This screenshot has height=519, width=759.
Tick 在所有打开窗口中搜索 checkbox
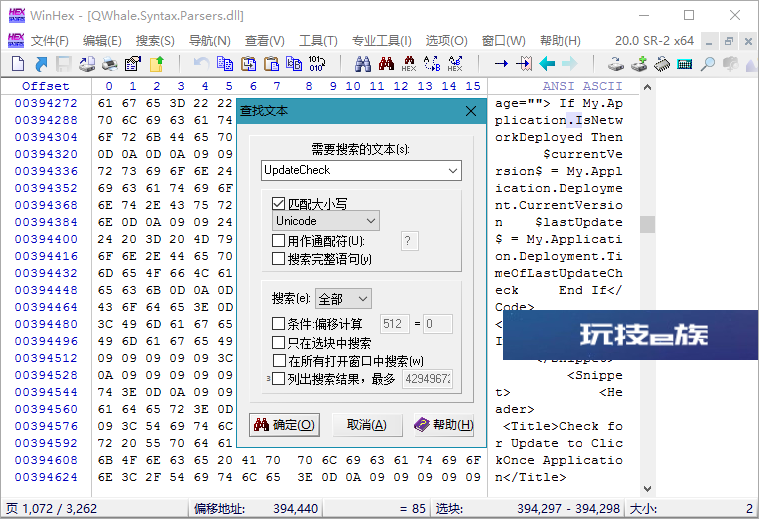pos(278,361)
